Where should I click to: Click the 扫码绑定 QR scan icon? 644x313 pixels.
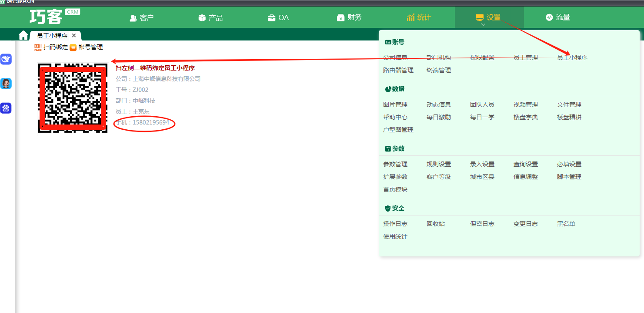click(x=38, y=47)
